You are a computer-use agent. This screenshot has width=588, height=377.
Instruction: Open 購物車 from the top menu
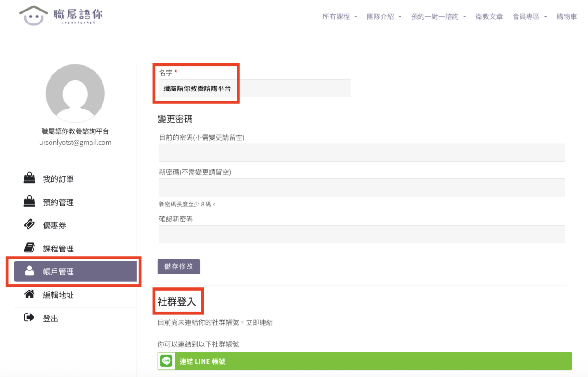click(566, 17)
